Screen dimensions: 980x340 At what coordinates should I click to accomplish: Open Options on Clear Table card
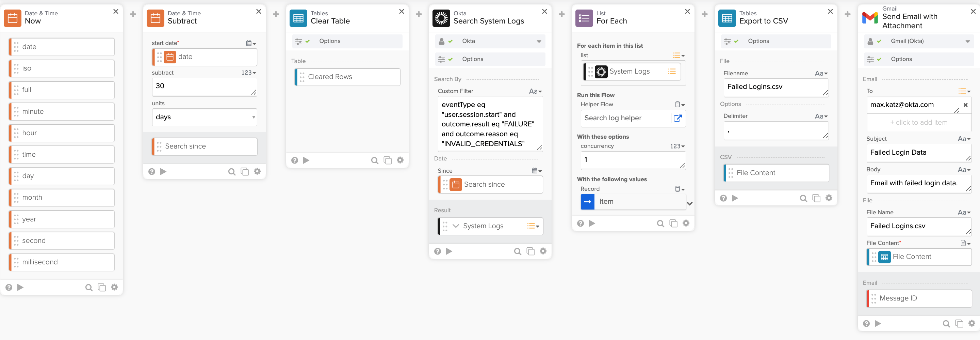pyautogui.click(x=347, y=41)
